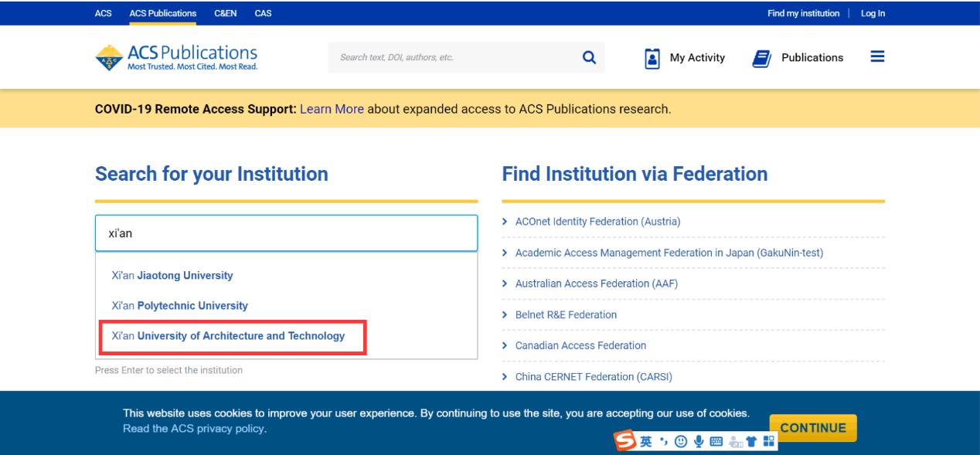Open the Sogou soft keyboard icon
This screenshot has width=980, height=455.
[x=716, y=441]
